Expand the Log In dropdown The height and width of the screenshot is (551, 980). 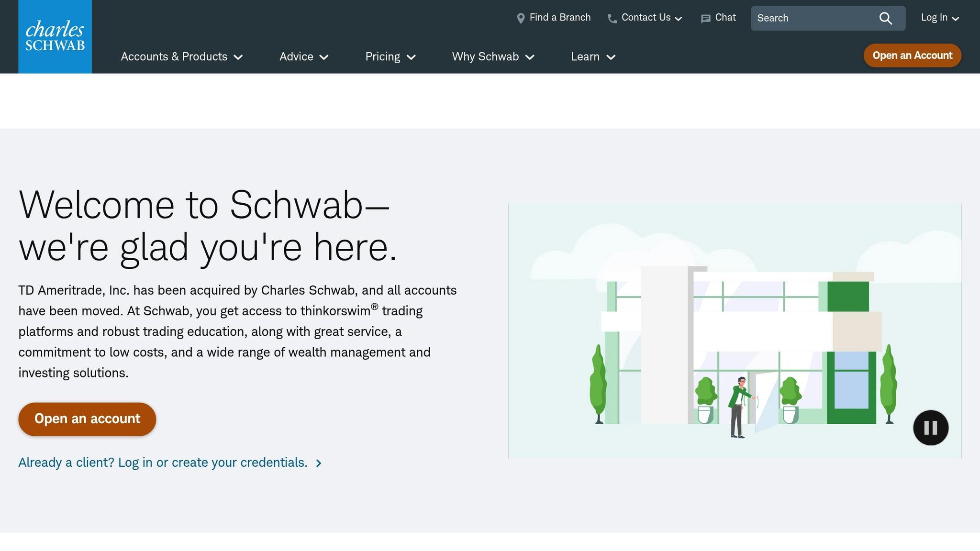click(940, 18)
